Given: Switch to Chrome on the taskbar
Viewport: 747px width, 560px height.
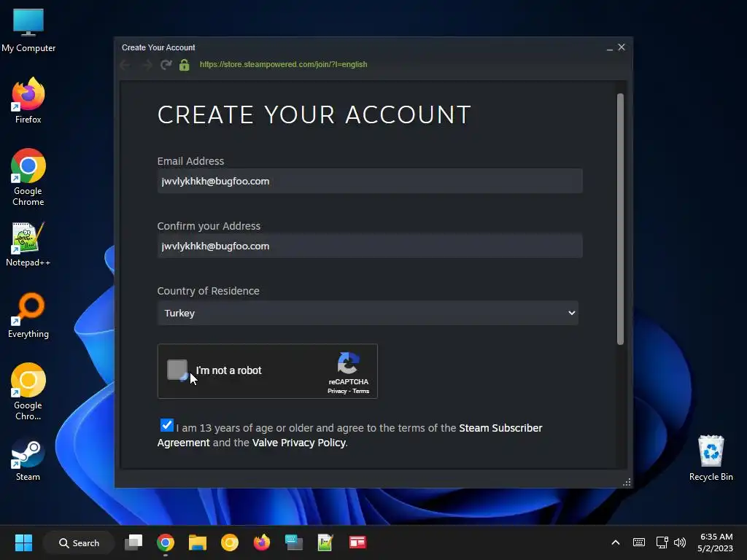Looking at the screenshot, I should coord(166,542).
